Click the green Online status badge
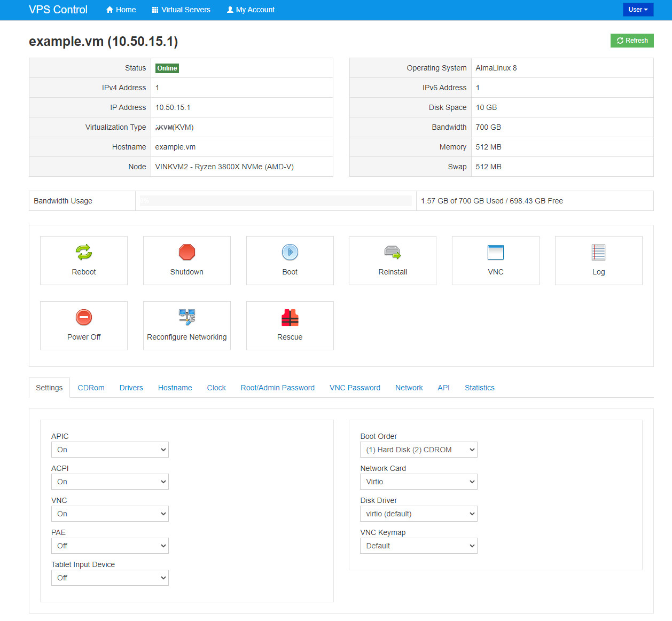 click(x=167, y=68)
